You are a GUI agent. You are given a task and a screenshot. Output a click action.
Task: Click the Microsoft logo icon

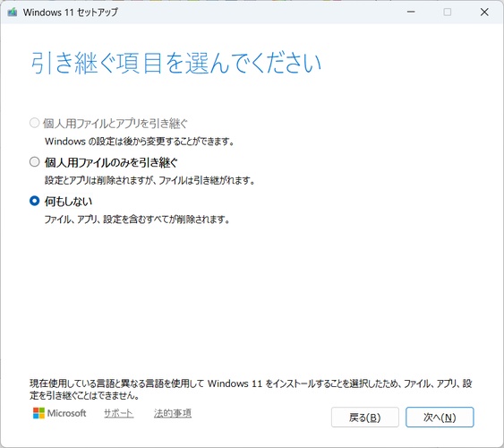pyautogui.click(x=38, y=413)
